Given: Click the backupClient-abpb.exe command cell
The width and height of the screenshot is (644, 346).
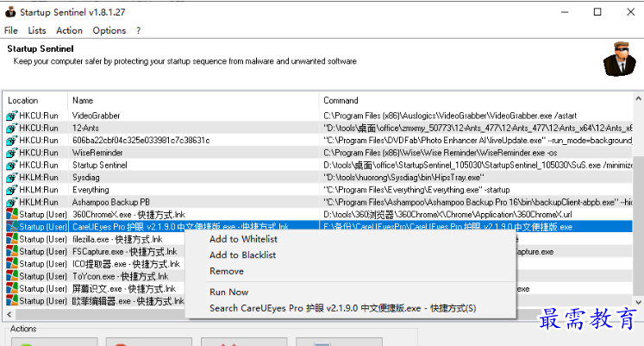Looking at the screenshot, I should click(x=478, y=202).
